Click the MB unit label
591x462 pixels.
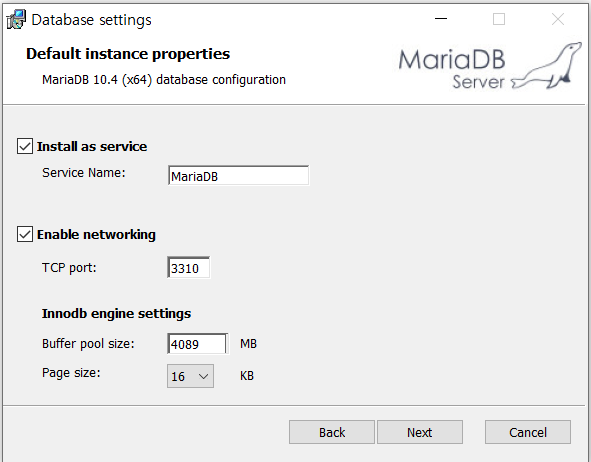(248, 344)
